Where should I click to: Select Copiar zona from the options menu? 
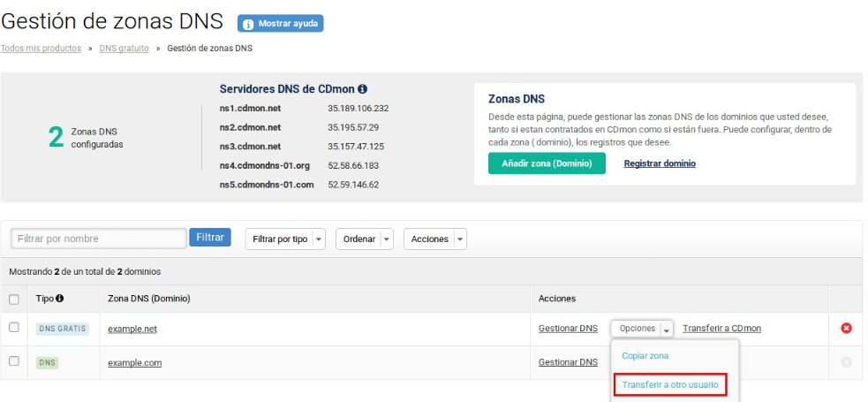645,356
